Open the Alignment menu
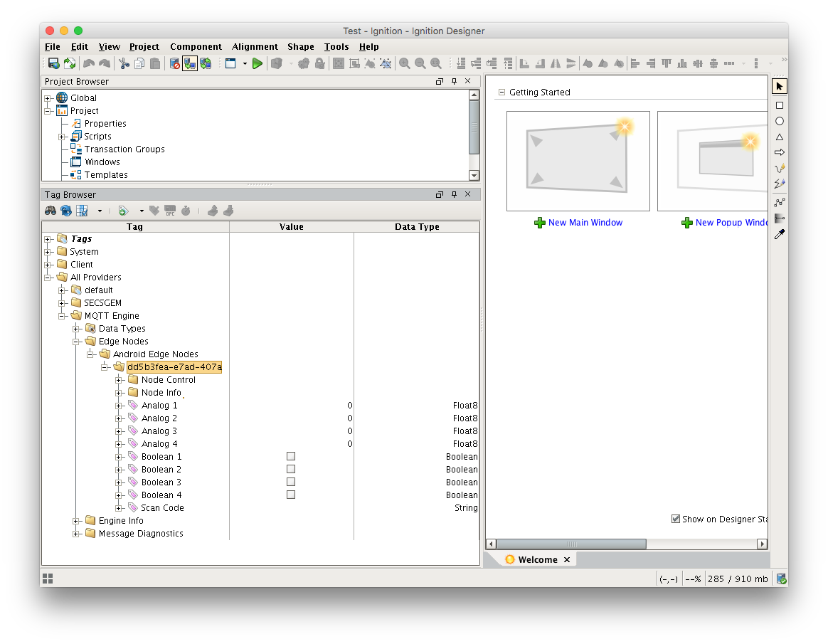This screenshot has width=828, height=644. pos(255,46)
